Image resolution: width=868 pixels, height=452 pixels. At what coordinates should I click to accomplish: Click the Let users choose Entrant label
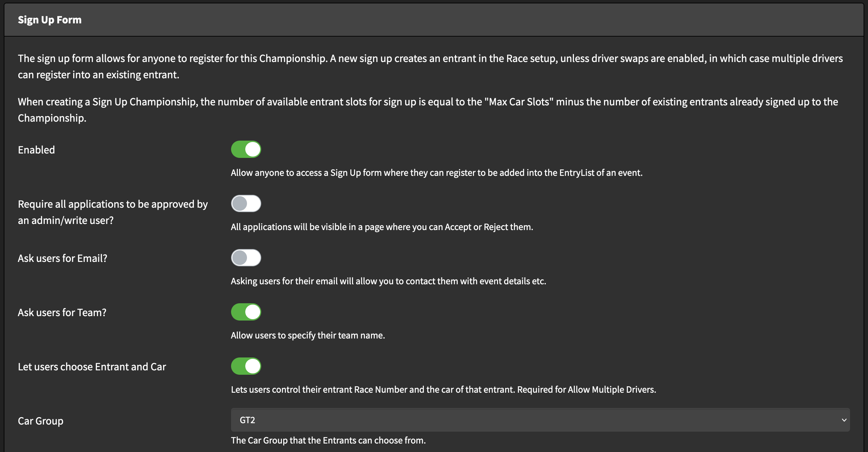pyautogui.click(x=92, y=367)
